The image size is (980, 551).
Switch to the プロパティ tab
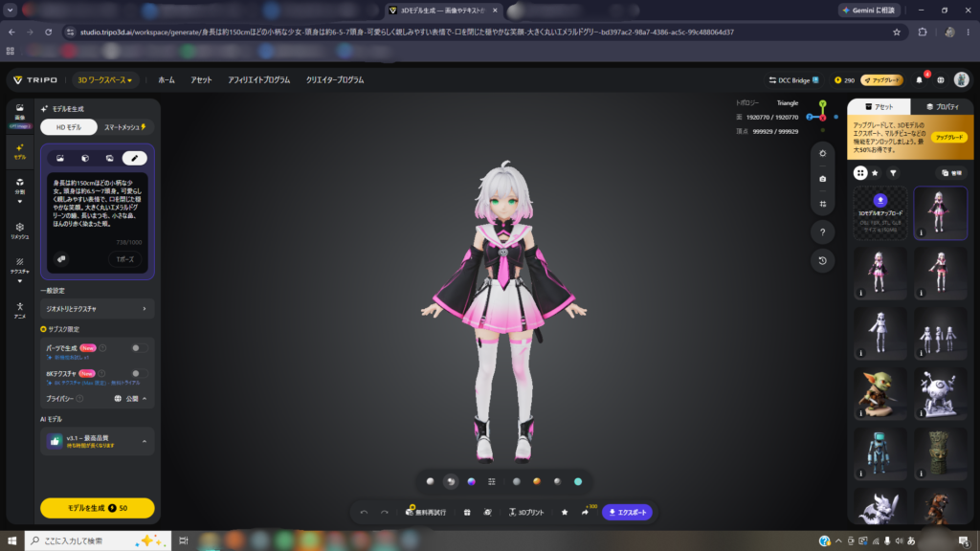[x=942, y=107]
